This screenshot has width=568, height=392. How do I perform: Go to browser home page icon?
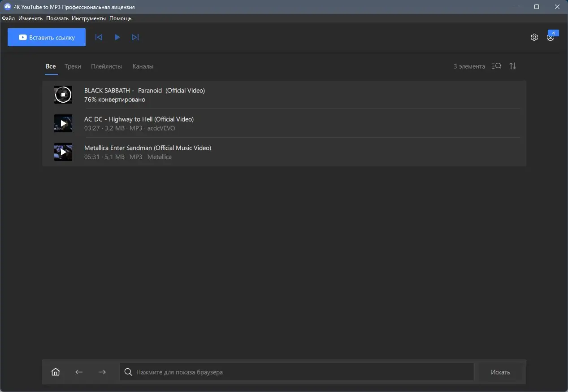click(x=56, y=372)
